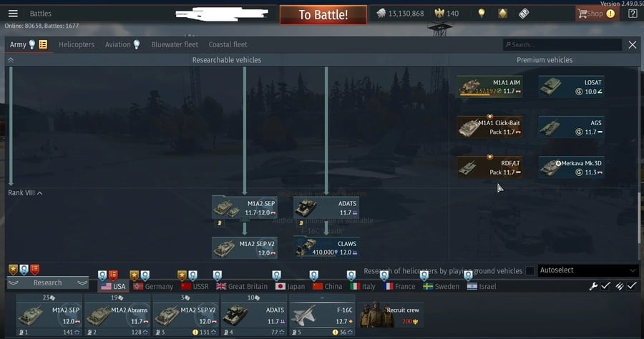644x339 pixels.
Task: Toggle the first checkmark icon by the wrench
Action: point(605,286)
